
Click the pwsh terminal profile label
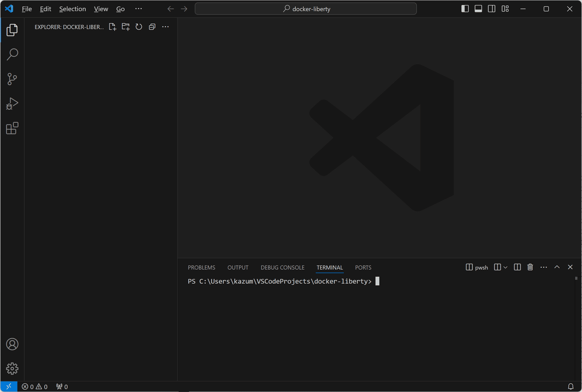[477, 267]
